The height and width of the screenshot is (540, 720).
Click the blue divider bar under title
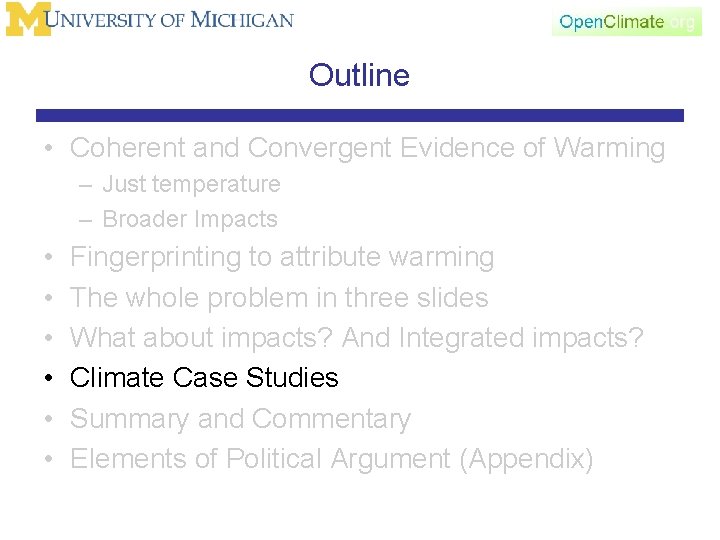tap(360, 116)
